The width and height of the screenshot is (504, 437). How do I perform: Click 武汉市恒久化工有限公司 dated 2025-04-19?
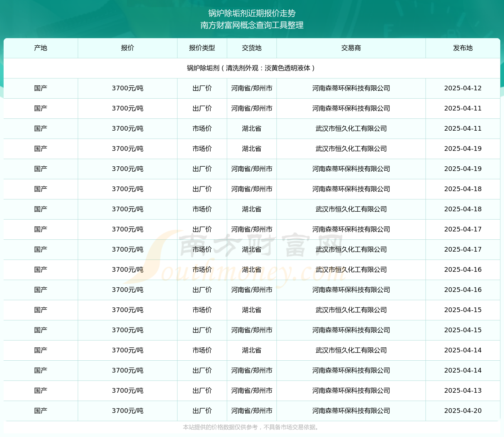pyautogui.click(x=351, y=149)
